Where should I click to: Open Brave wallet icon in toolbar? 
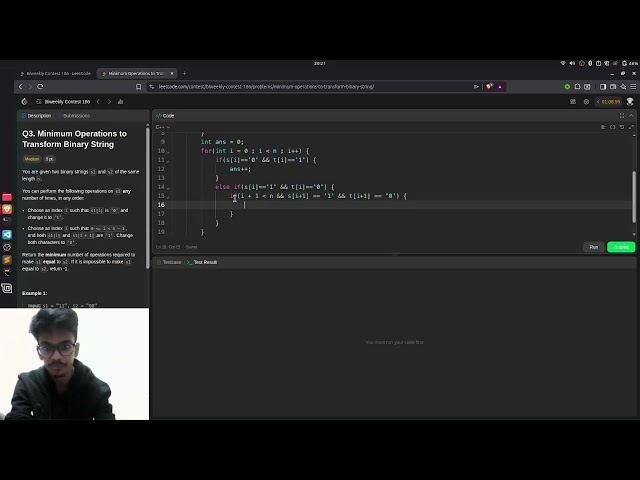613,87
